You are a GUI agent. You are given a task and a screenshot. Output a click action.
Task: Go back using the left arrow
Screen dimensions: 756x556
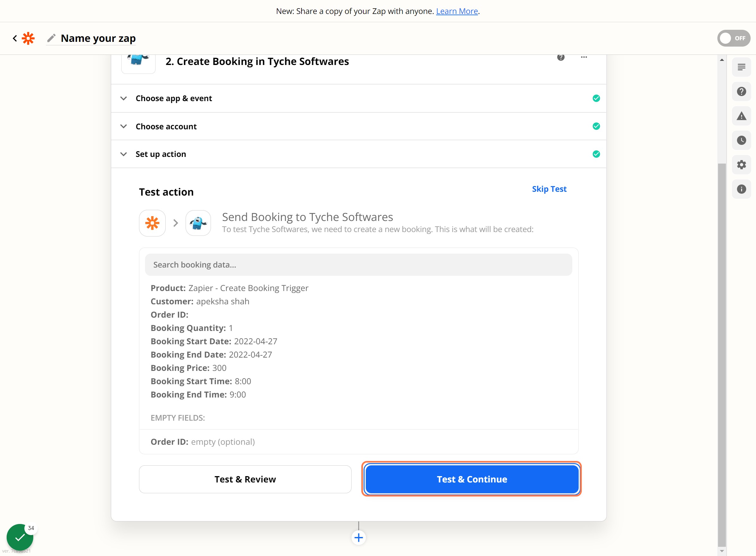15,38
